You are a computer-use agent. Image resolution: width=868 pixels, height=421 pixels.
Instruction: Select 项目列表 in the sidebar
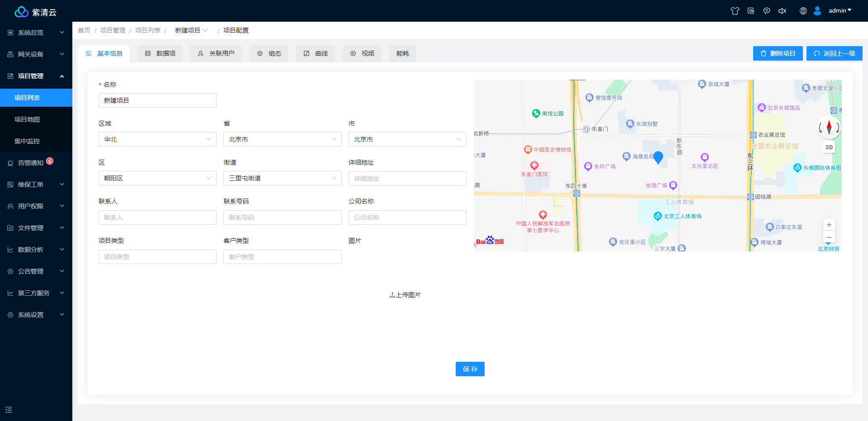tap(36, 98)
